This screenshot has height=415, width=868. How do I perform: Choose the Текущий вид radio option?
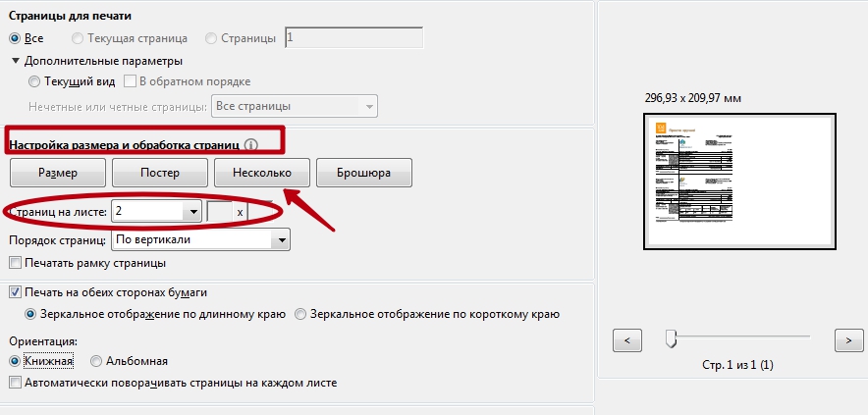point(35,81)
